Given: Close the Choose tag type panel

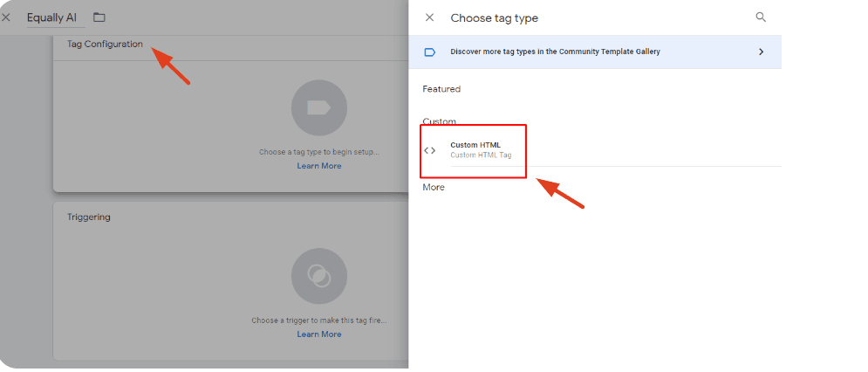Looking at the screenshot, I should (429, 17).
